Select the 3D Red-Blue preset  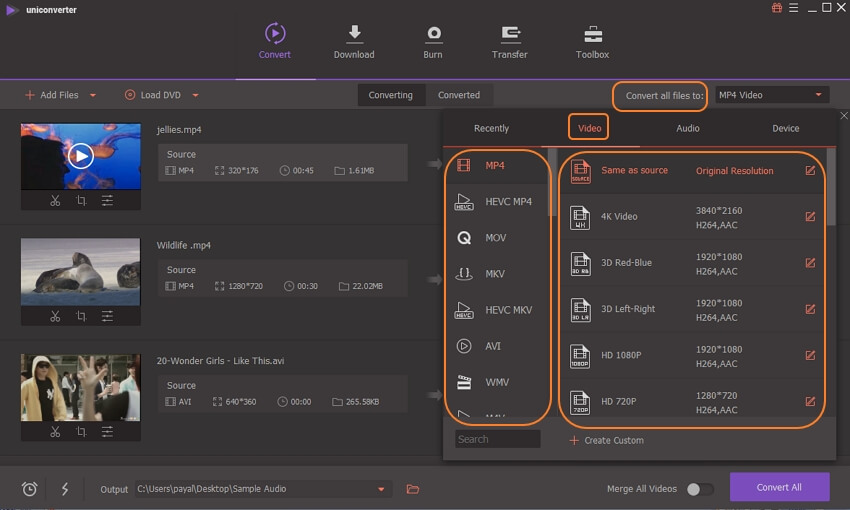point(692,263)
